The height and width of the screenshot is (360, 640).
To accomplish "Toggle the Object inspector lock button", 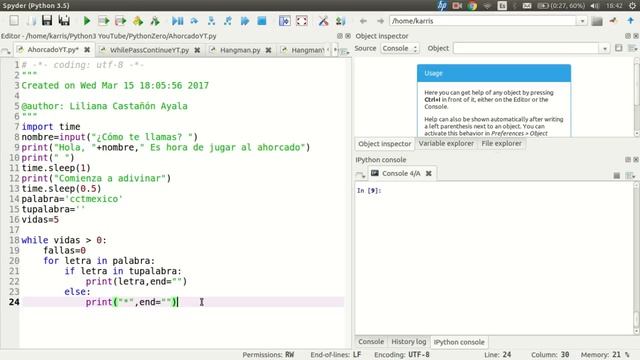I will point(619,48).
